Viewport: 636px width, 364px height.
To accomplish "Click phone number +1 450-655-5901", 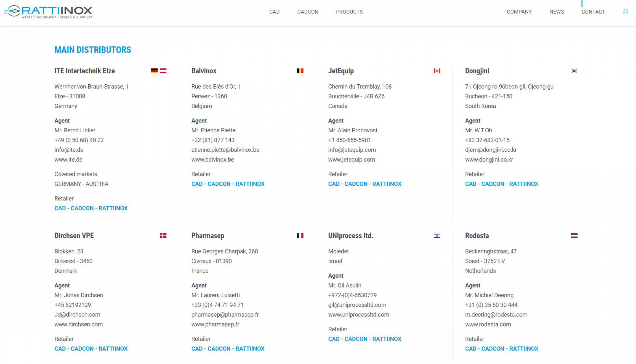I will pyautogui.click(x=349, y=140).
